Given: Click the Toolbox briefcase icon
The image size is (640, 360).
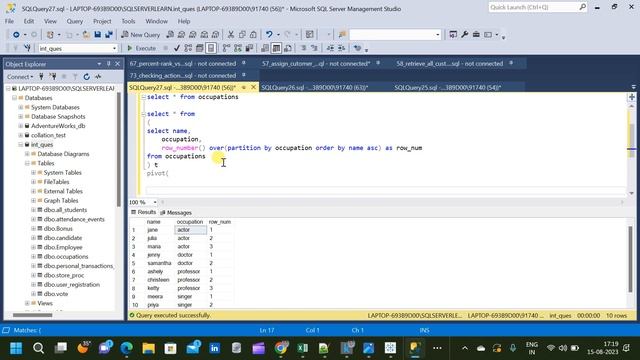Looking at the screenshot, I should (476, 35).
